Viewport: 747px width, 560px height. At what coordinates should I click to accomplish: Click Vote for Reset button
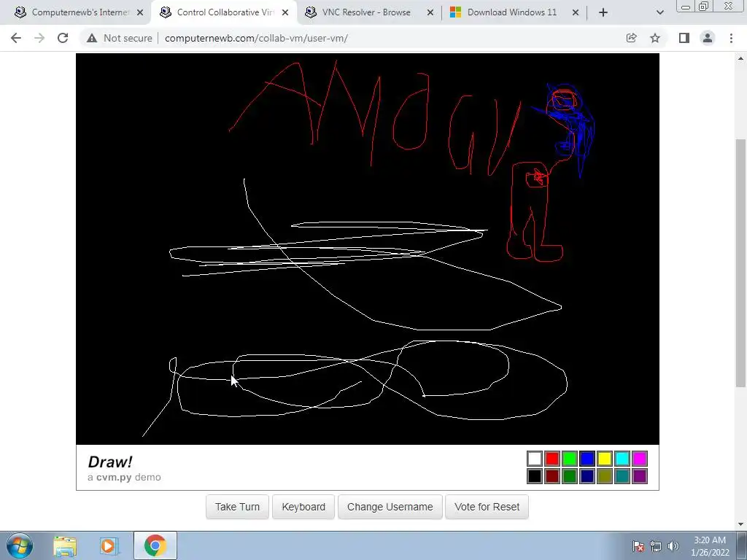point(487,507)
